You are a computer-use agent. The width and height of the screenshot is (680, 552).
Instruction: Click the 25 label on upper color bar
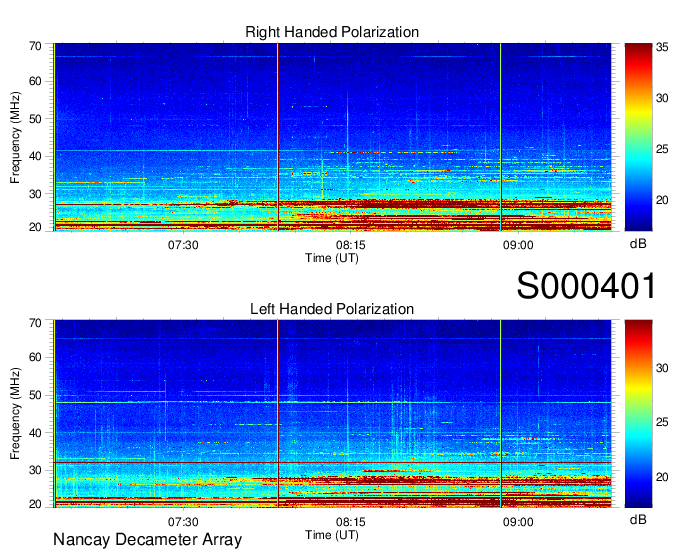pos(662,150)
